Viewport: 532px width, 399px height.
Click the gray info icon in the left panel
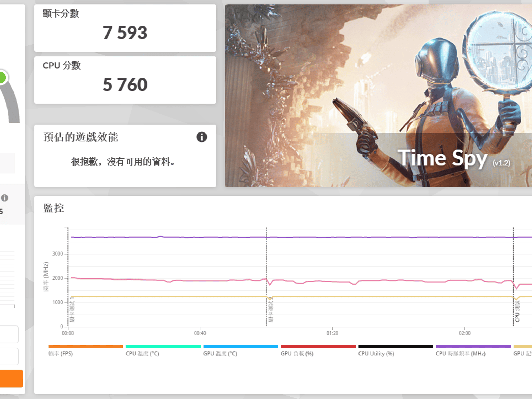[4, 198]
